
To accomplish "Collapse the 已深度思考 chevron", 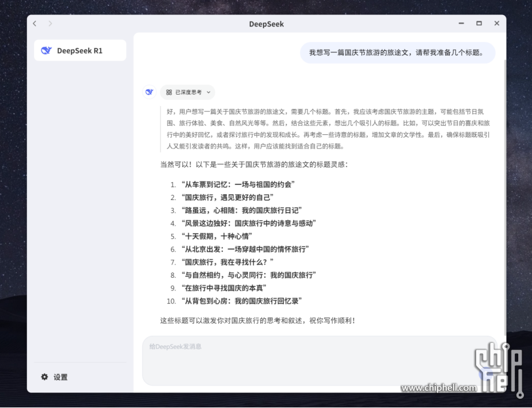I will tap(208, 92).
